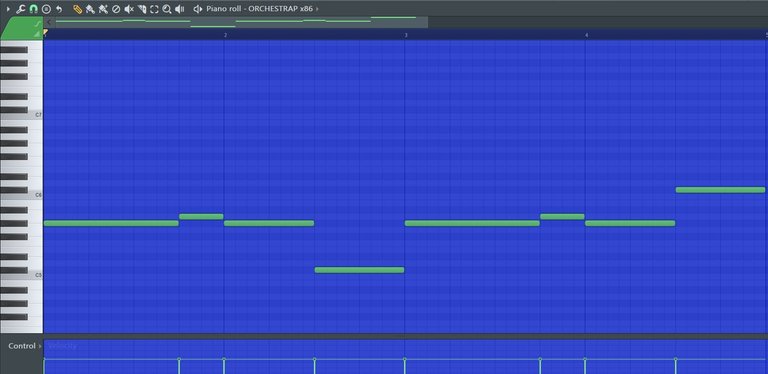Click the stamp chord tool
Screen dimensions: 768x374
pos(46,9)
